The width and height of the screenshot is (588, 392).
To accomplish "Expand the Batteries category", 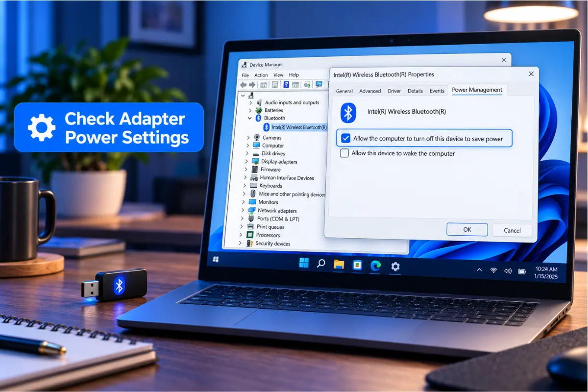I will click(250, 110).
